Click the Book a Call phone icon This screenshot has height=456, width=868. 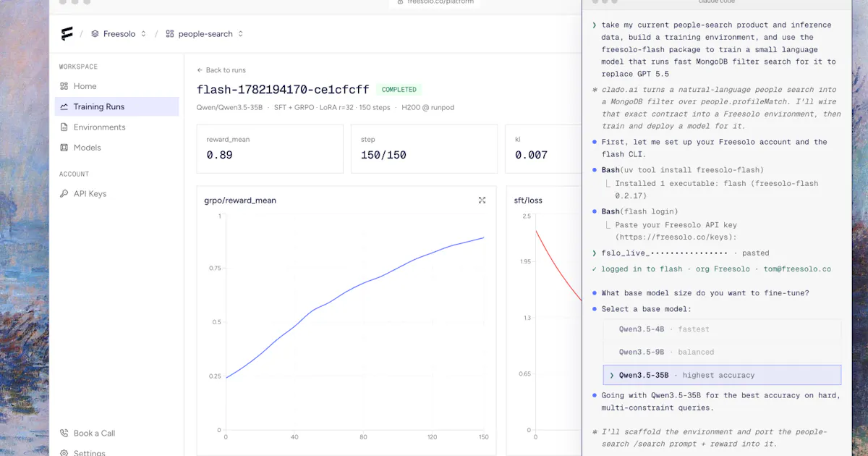click(64, 434)
